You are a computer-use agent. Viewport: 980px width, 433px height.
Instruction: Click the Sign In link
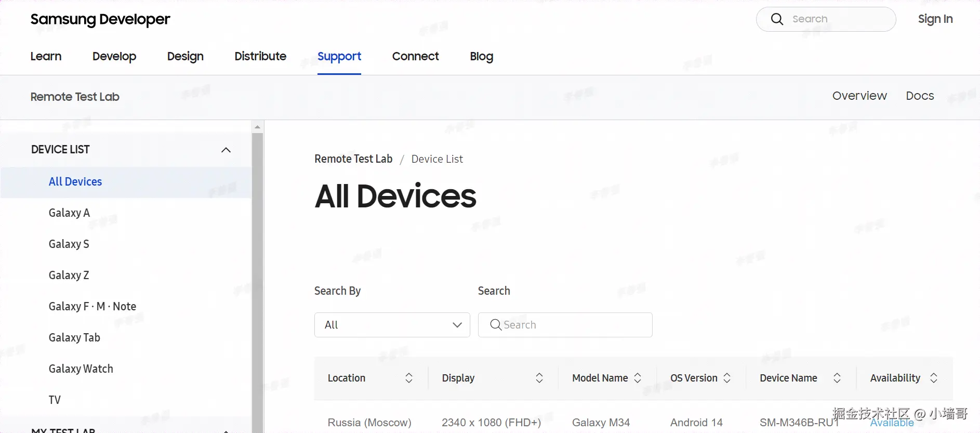[x=935, y=19]
